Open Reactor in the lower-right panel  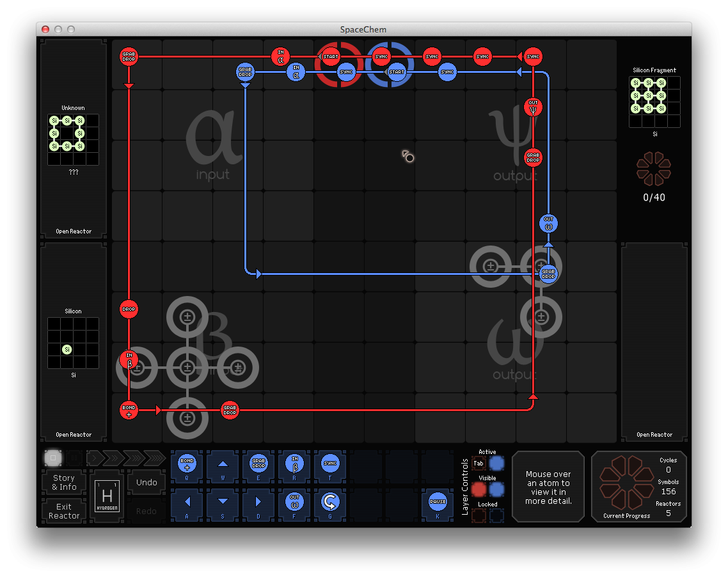click(x=654, y=435)
